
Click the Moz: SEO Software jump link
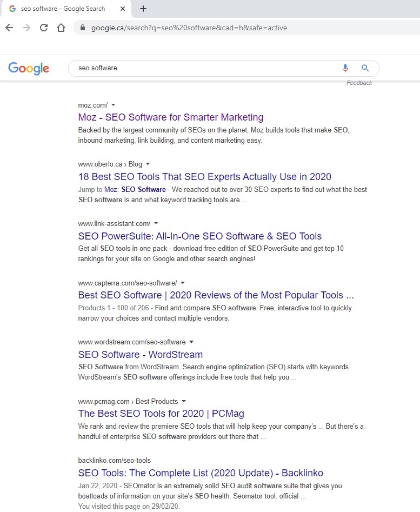click(x=135, y=190)
